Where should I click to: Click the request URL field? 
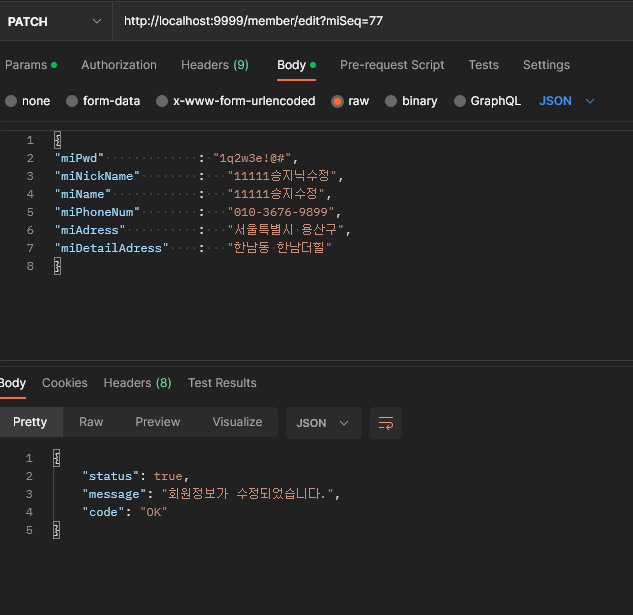point(372,21)
